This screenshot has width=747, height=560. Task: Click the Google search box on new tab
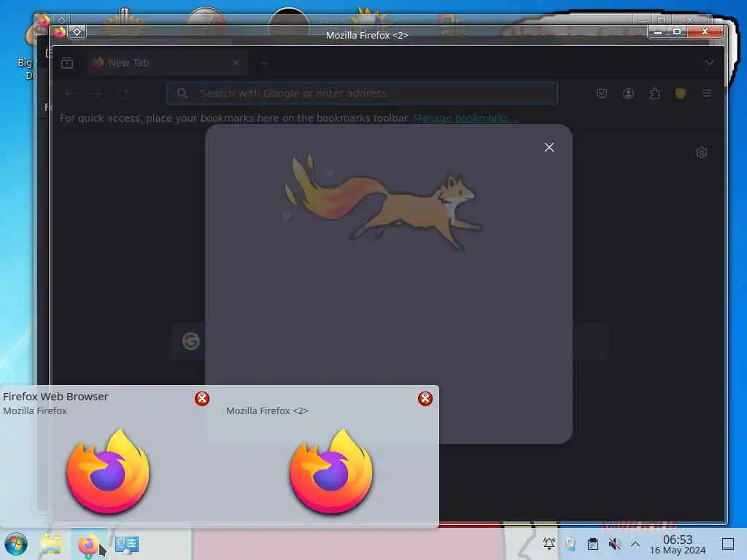coord(390,341)
